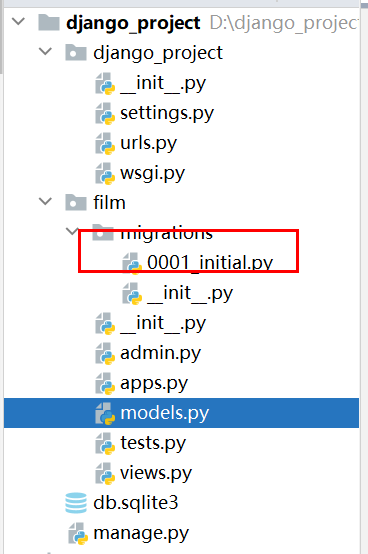
Task: Click the Python icon of admin.py
Action: [x=105, y=353]
